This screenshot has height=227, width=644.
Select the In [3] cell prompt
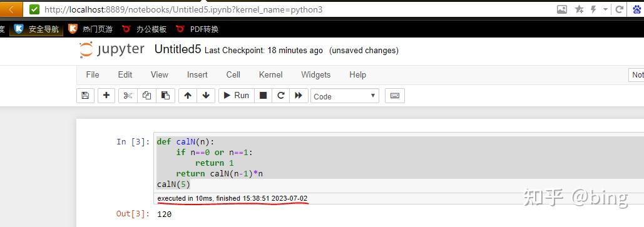(133, 142)
